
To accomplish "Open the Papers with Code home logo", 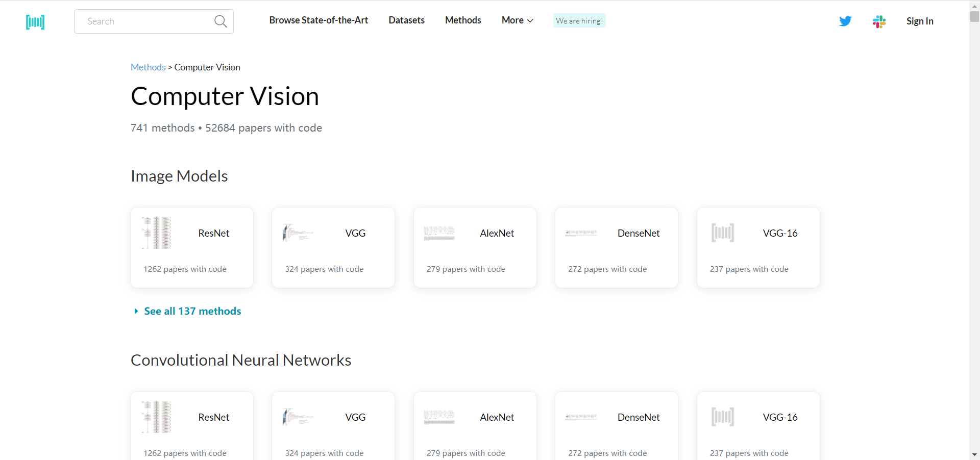I will click(x=35, y=21).
